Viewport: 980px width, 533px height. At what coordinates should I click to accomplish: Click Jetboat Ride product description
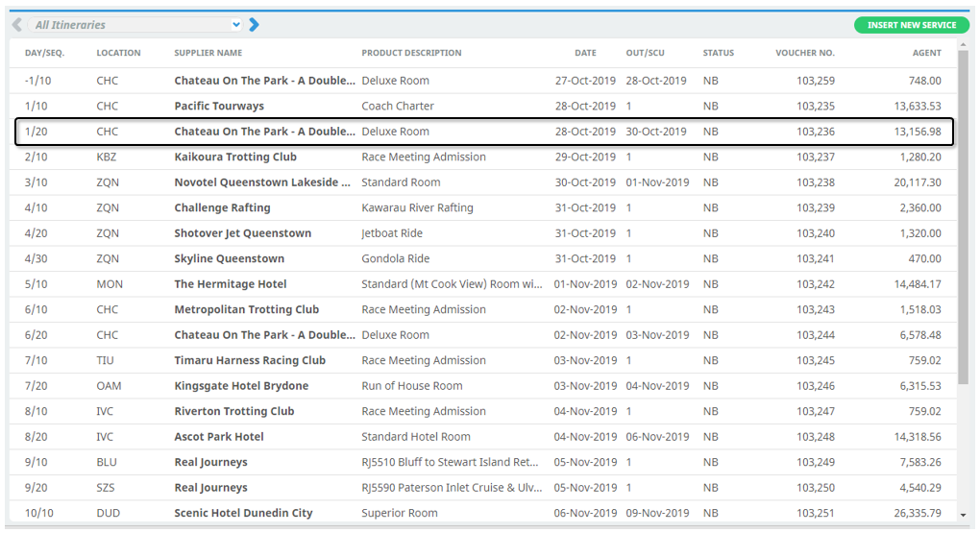click(392, 233)
